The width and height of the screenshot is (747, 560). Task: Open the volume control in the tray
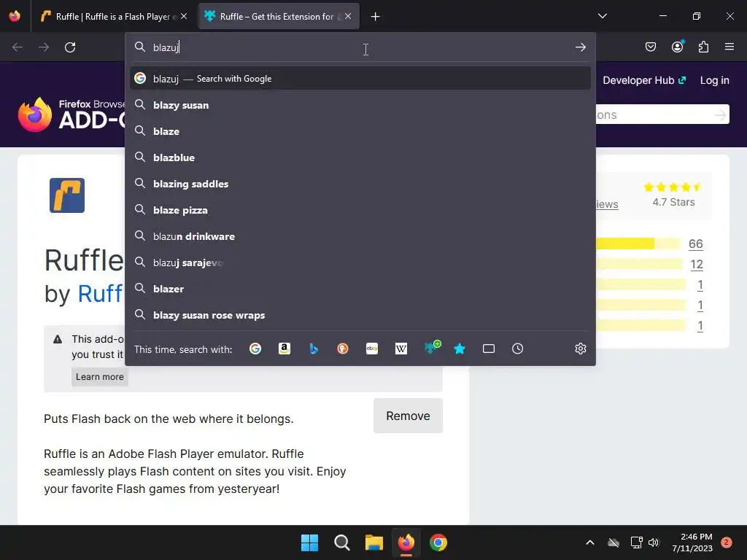[654, 542]
